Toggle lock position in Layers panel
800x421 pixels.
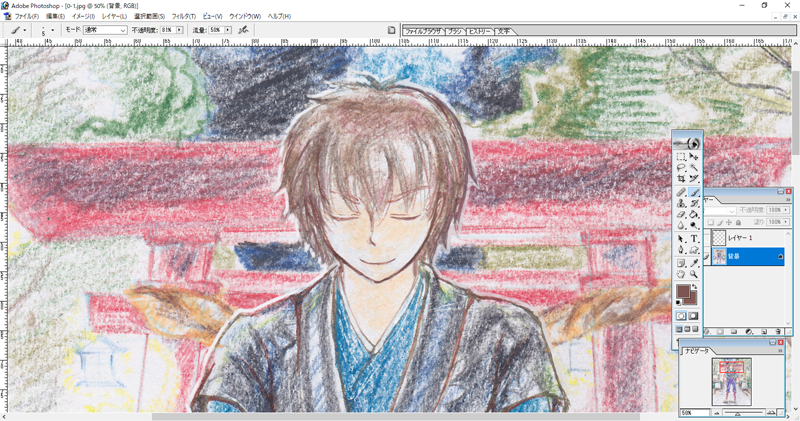(729, 222)
